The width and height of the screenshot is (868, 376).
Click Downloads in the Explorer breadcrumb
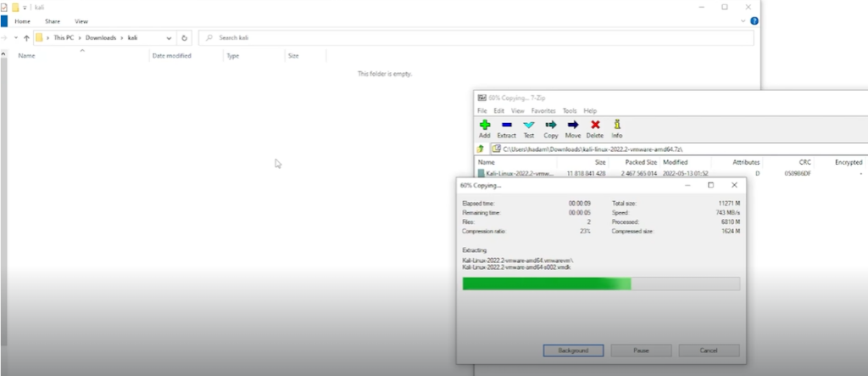point(101,37)
